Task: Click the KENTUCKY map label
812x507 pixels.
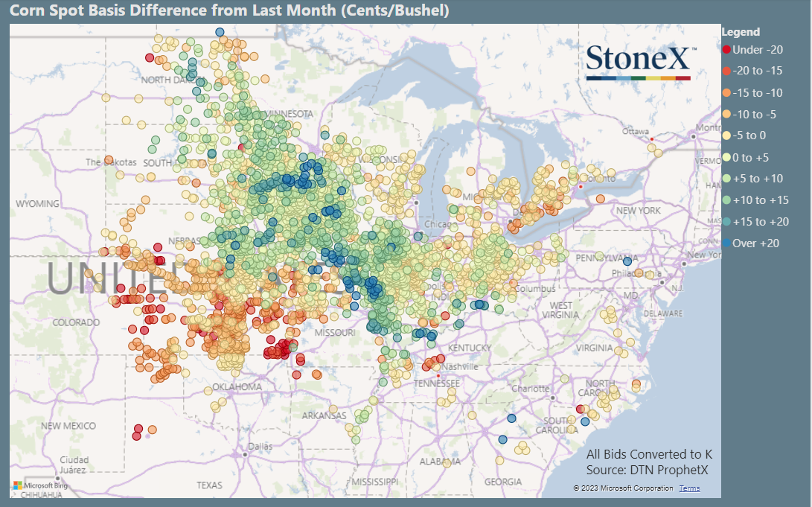Action: click(470, 348)
